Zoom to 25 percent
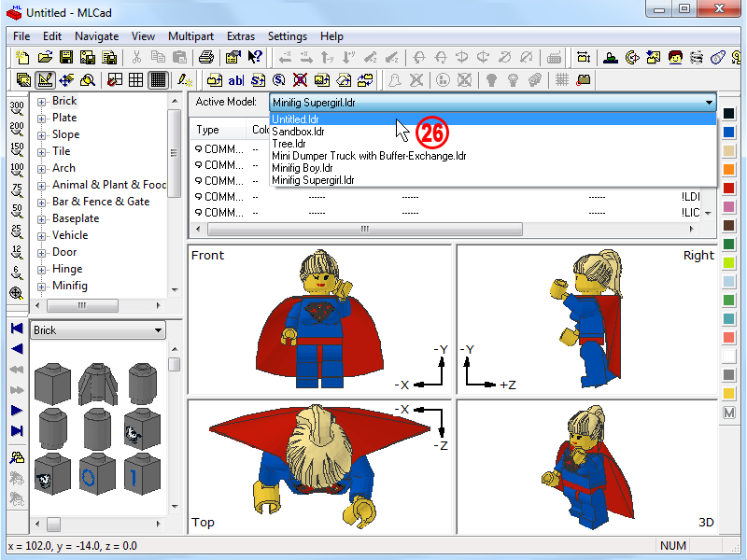 click(x=17, y=231)
